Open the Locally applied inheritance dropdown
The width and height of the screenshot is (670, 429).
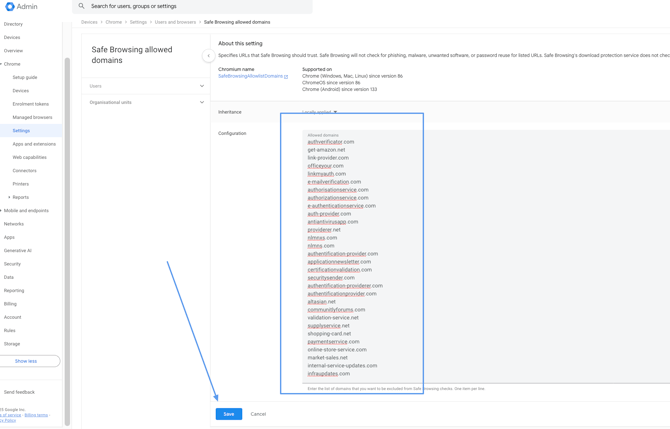[x=320, y=112]
